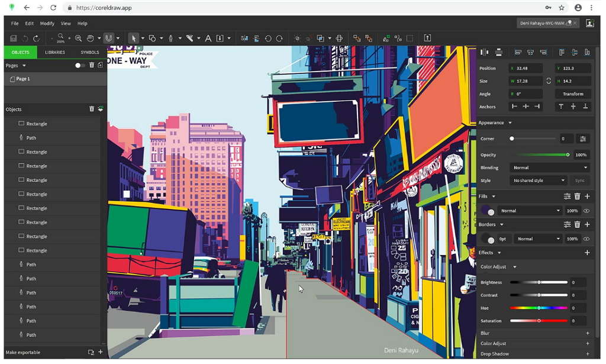606x364 pixels.
Task: Add a new effect with Effects plus
Action: (x=587, y=253)
